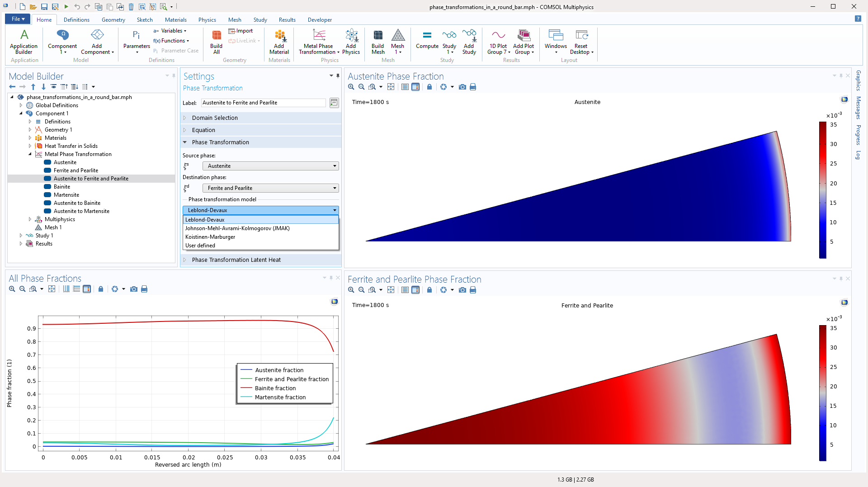Expand the Domain Selection section
Viewport: 868px width, 487px height.
click(215, 118)
